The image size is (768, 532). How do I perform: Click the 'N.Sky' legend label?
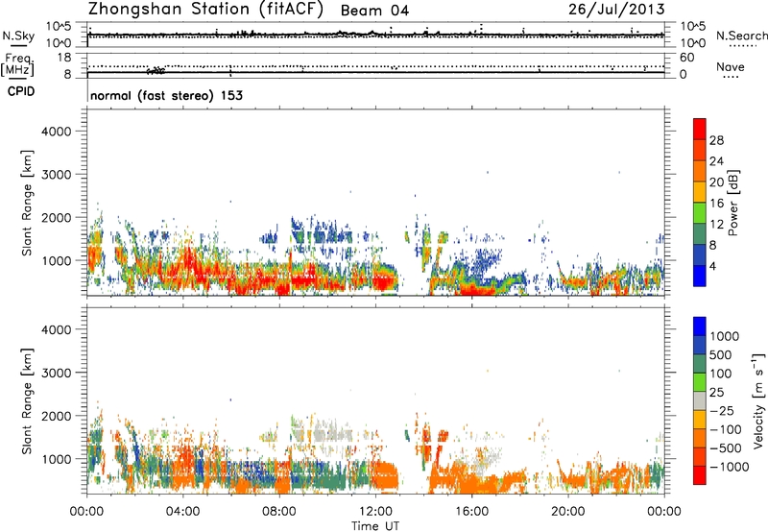18,36
